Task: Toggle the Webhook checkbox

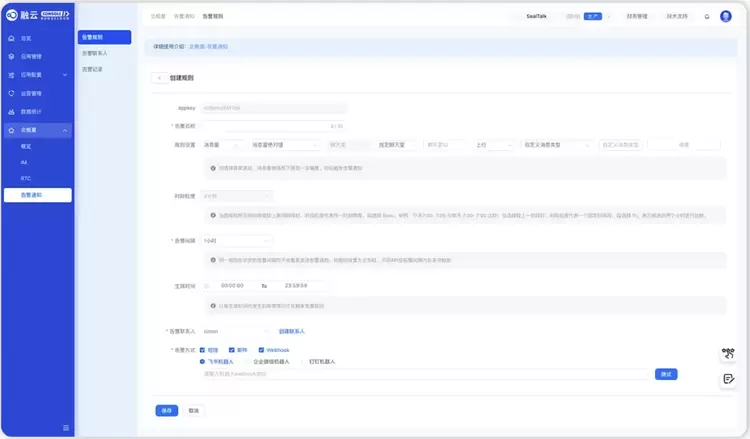Action: tap(259, 350)
